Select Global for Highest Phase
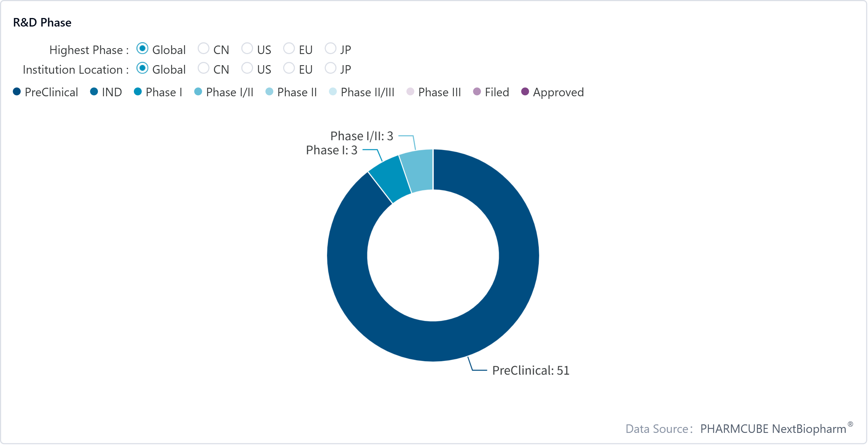 tap(142, 49)
